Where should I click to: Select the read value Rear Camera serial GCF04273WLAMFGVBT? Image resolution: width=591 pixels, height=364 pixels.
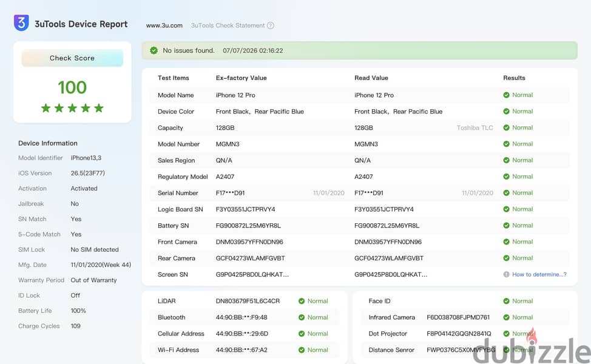click(388, 258)
